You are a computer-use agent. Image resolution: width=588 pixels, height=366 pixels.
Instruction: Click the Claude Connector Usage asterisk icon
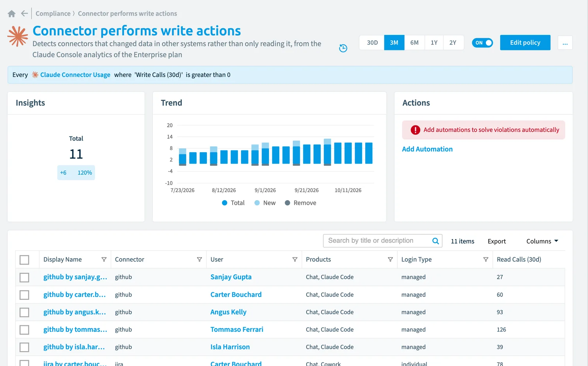tap(35, 75)
